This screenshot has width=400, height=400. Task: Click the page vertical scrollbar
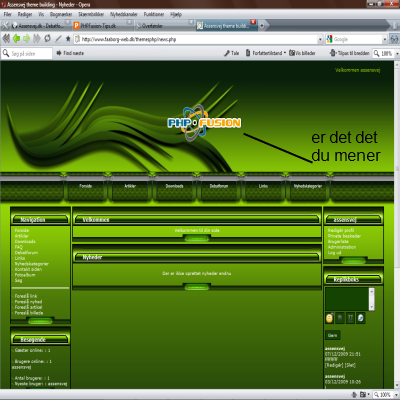397,224
